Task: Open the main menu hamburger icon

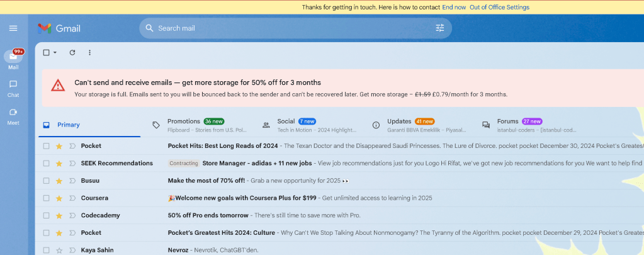Action: click(13, 28)
